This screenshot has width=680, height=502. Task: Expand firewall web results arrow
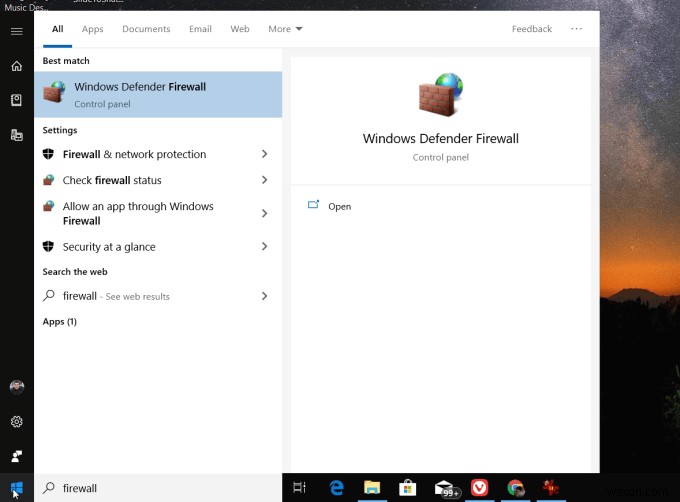pos(264,296)
